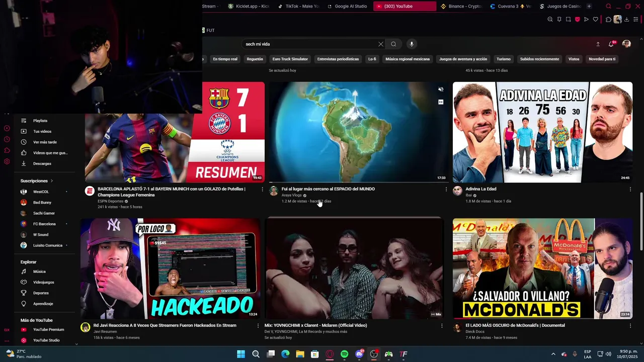
Task: Start voice search with the microphone icon
Action: tap(412, 44)
